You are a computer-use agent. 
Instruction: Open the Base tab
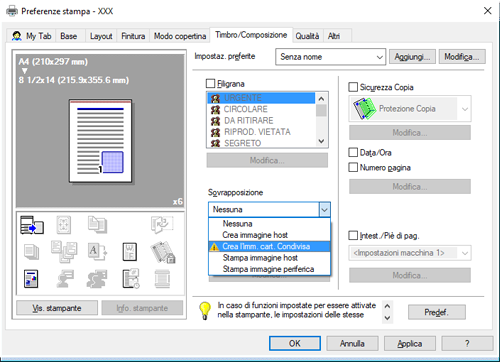[x=69, y=36]
